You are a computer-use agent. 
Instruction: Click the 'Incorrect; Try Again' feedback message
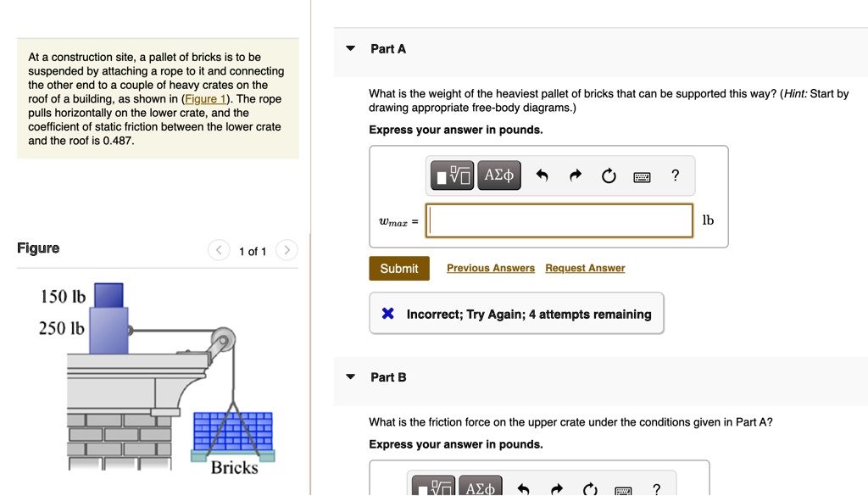tap(516, 314)
